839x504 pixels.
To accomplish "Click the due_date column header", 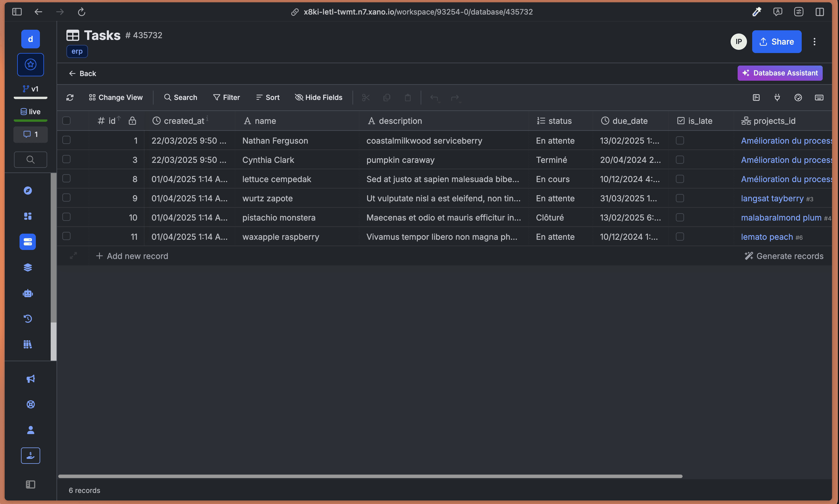I will tap(630, 121).
